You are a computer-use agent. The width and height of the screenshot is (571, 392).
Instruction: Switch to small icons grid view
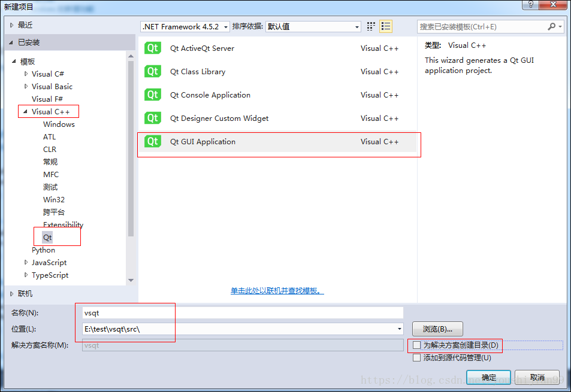pyautogui.click(x=371, y=26)
